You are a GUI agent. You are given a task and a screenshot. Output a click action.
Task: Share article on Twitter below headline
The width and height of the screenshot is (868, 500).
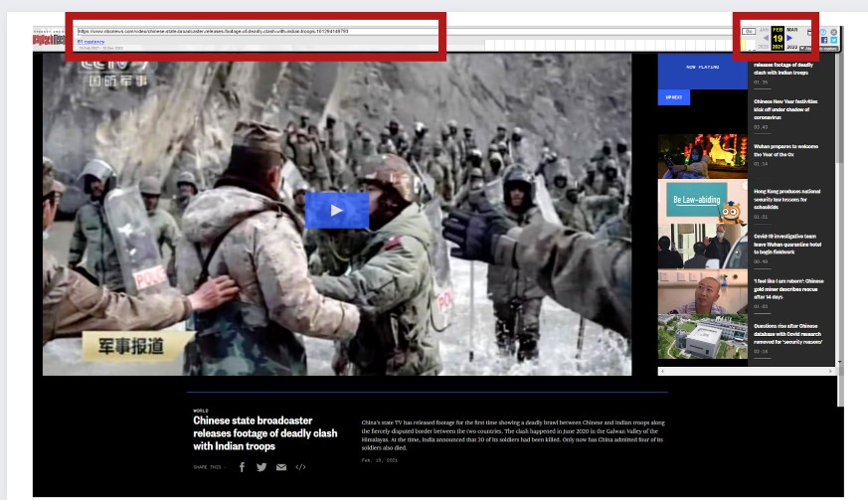tap(261, 466)
